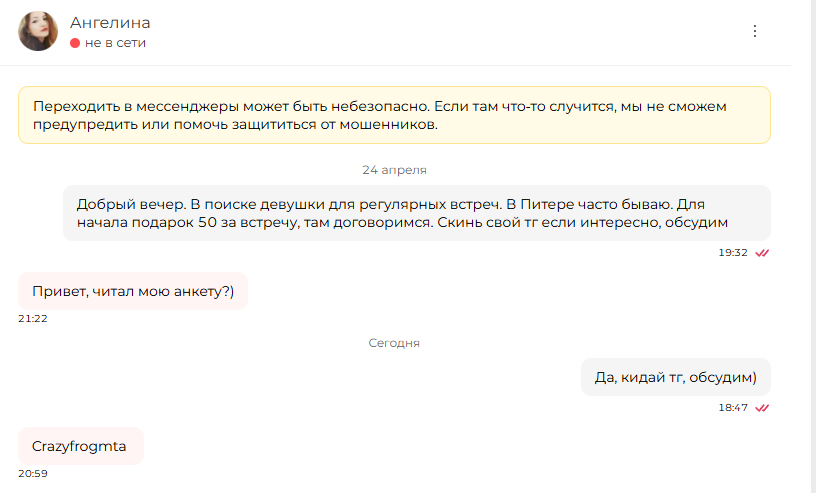The width and height of the screenshot is (816, 493).
Task: Click the 'Сегодня' date separator
Action: tap(394, 343)
